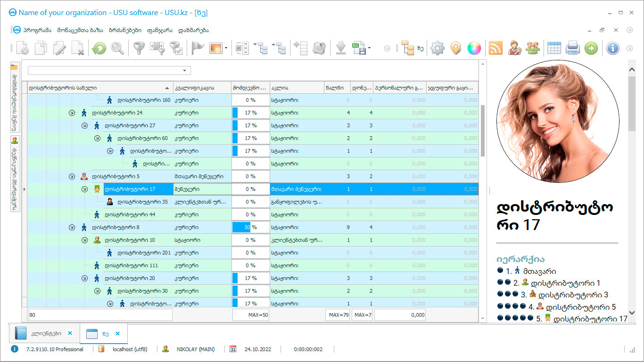Click the plain funnel filter icon
The width and height of the screenshot is (644, 362).
click(x=138, y=48)
